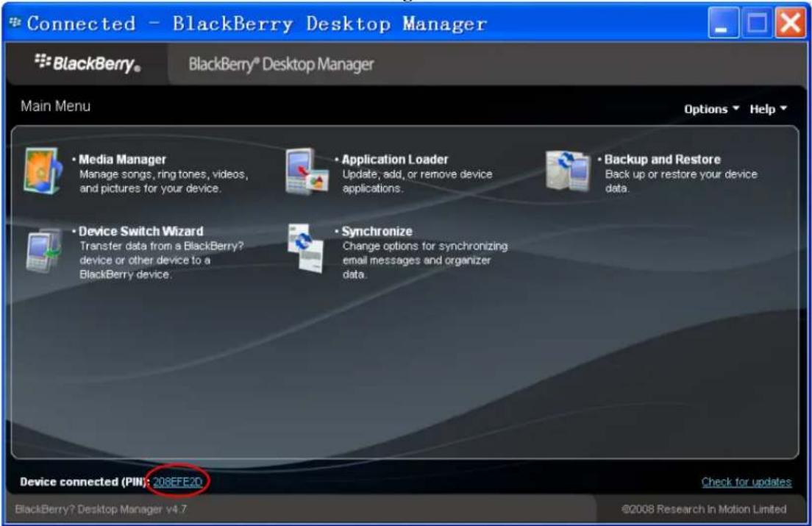Click the Backup and Restore icon
Screen dimensions: 812x526
(568, 171)
